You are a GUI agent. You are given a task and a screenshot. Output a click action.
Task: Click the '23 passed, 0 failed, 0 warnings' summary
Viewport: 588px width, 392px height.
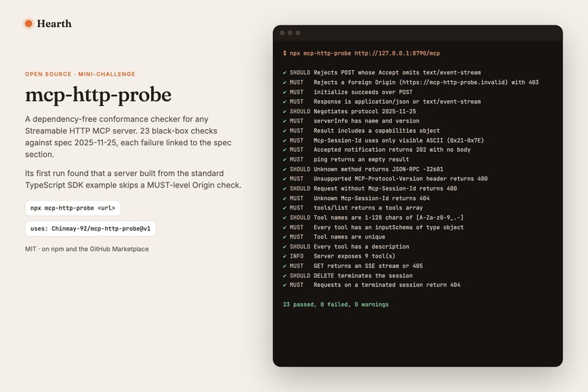point(336,304)
